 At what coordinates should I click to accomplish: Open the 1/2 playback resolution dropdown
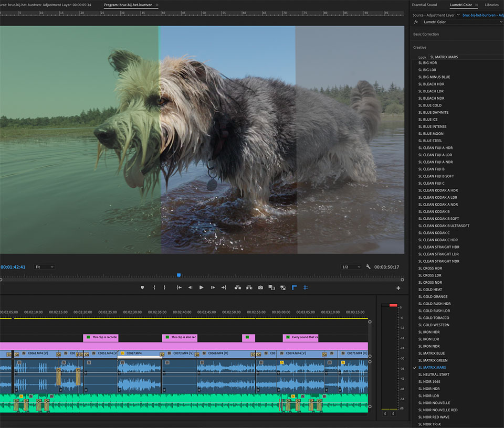pos(351,267)
